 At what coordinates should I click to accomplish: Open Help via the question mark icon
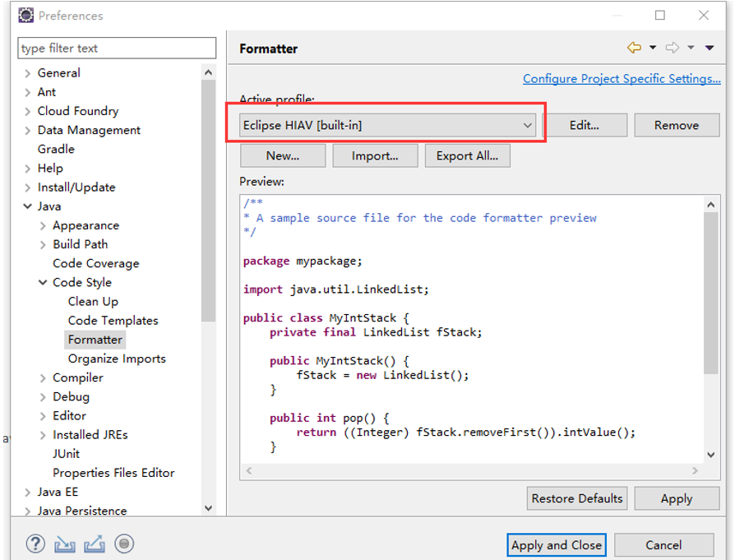pyautogui.click(x=35, y=544)
